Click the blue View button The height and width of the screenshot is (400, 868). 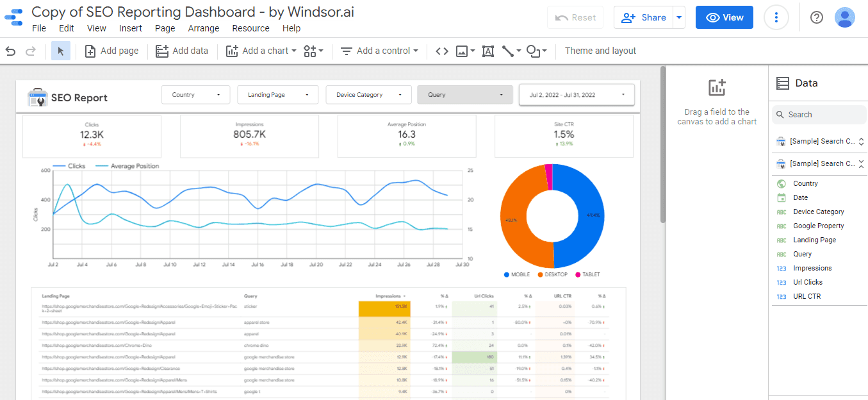click(724, 17)
